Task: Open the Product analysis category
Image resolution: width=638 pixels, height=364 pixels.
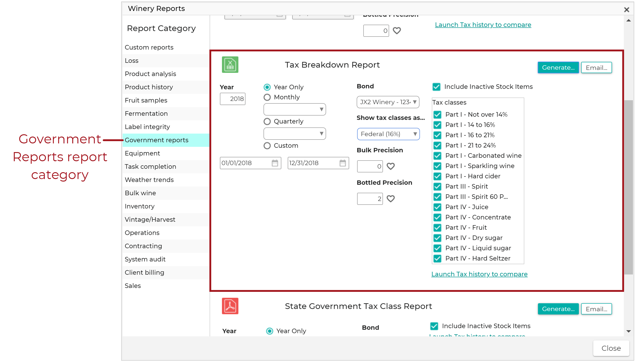Action: pyautogui.click(x=166, y=74)
